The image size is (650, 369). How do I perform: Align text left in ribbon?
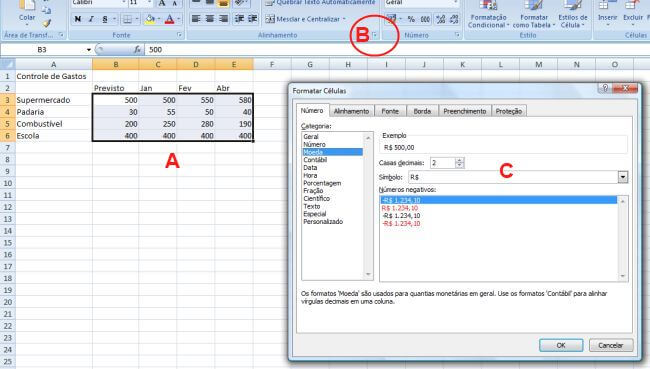pyautogui.click(x=196, y=19)
